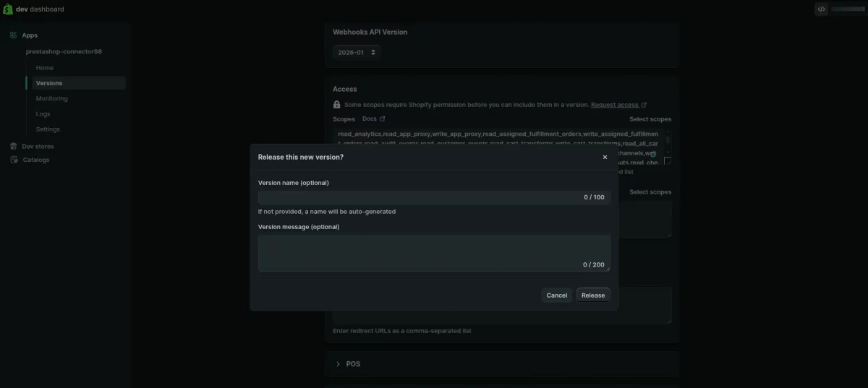The width and height of the screenshot is (868, 388).
Task: Follow the Request access link
Action: pos(614,105)
